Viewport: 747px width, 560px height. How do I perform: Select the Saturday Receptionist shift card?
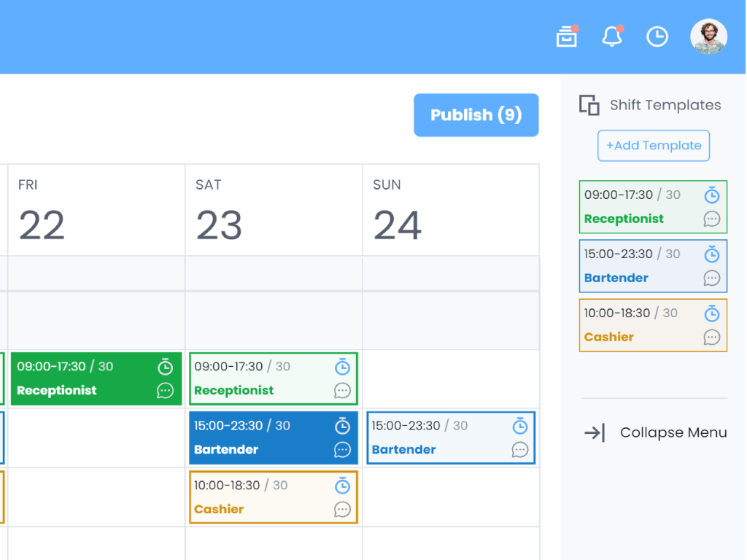tap(263, 379)
